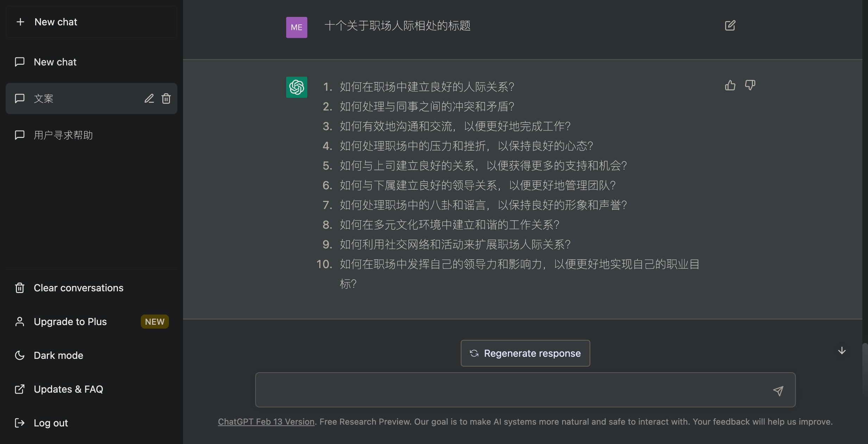The width and height of the screenshot is (868, 444).
Task: Click the thumbs up icon on response
Action: click(730, 85)
